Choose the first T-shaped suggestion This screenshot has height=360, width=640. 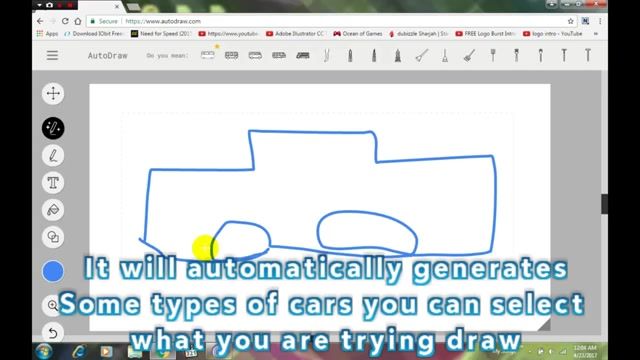tap(564, 56)
